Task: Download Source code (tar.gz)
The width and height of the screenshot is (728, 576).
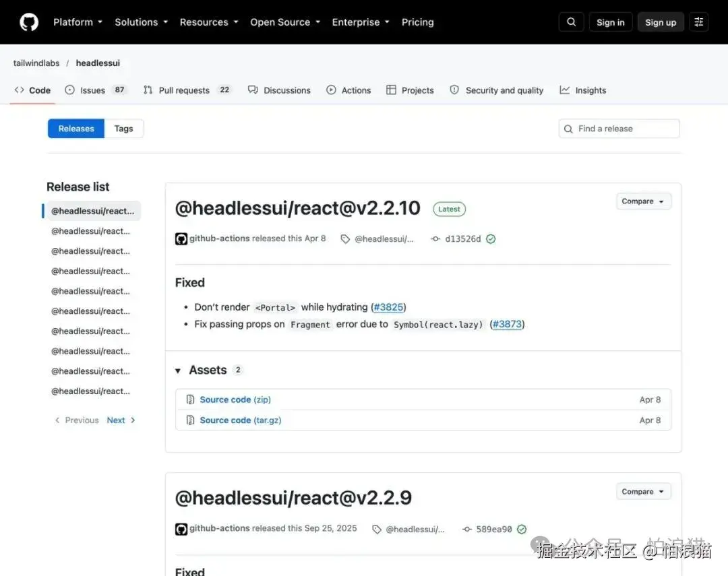Action: pos(241,420)
